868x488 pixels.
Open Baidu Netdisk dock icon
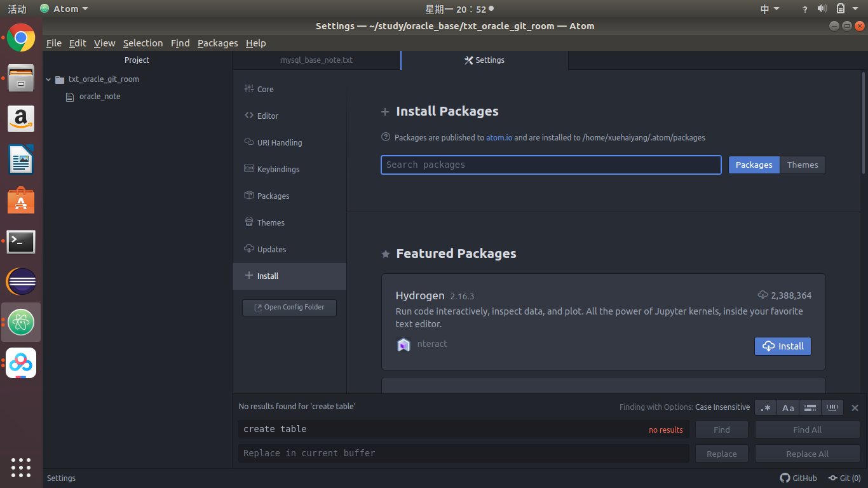click(x=21, y=363)
